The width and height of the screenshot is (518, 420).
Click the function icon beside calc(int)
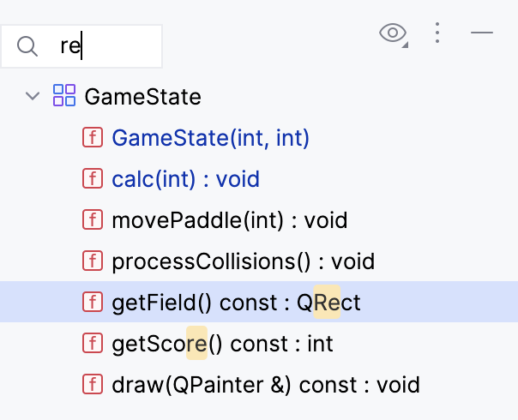point(92,179)
